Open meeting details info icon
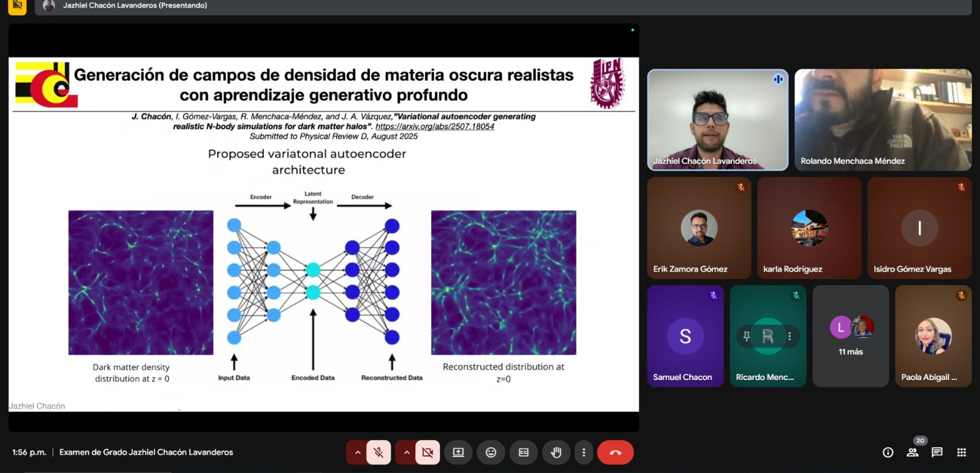 (888, 453)
